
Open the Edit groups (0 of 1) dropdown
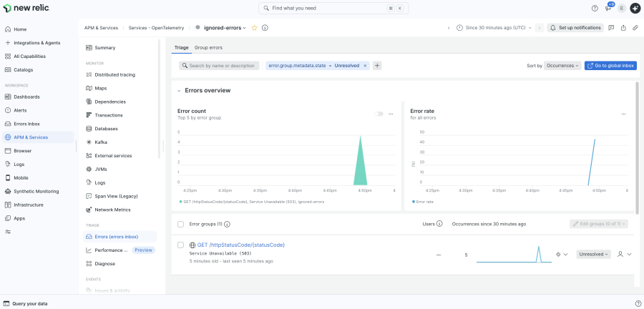[599, 224]
